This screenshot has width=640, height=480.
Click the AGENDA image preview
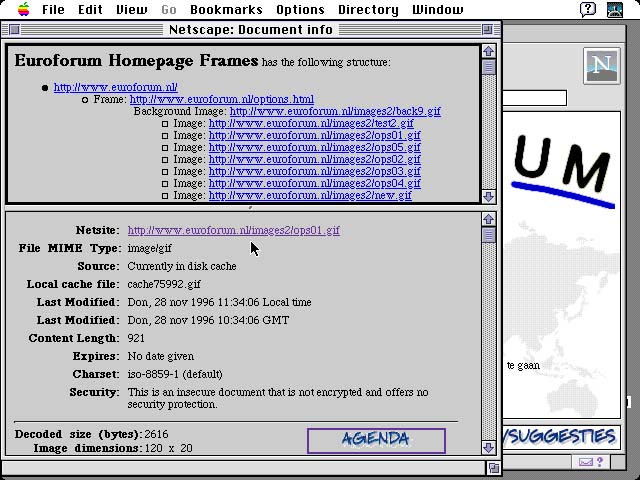tap(376, 440)
